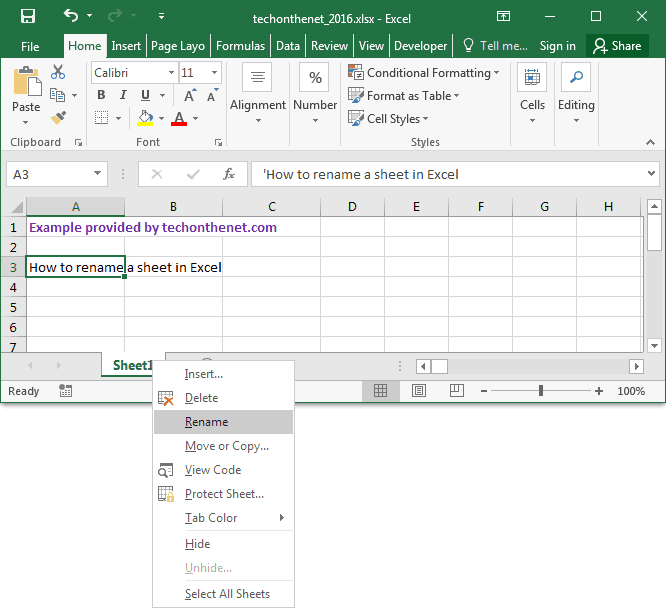The image size is (666, 608).
Task: Switch to the Formulas tab
Action: point(240,46)
